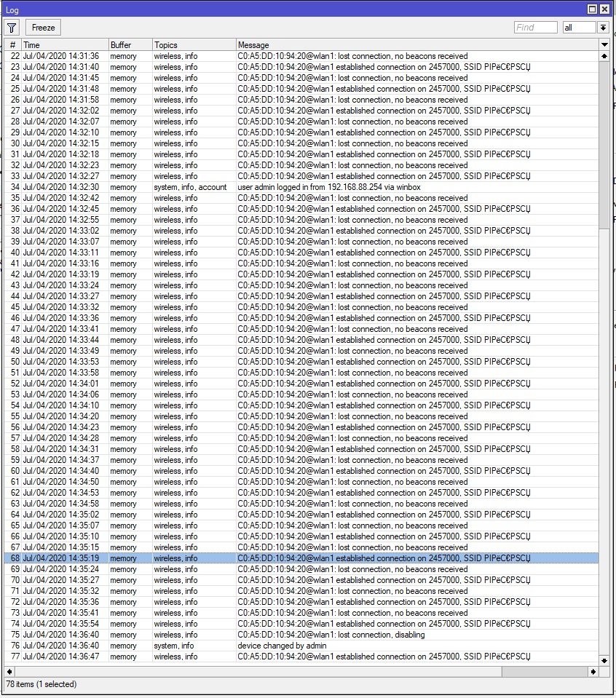Select row 75 lost connection, disabling
The height and width of the screenshot is (698, 616).
tap(301, 635)
